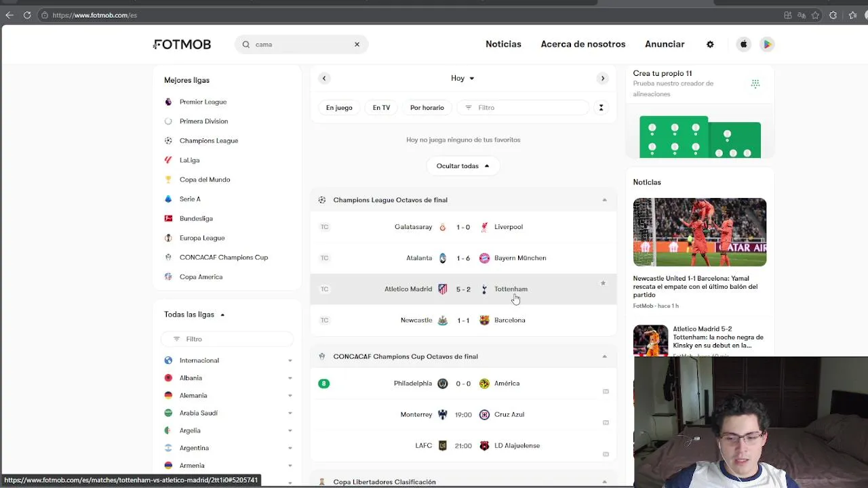Open Newcastle 1-1 Barcelona news thumbnail
The height and width of the screenshot is (488, 868).
click(x=700, y=232)
